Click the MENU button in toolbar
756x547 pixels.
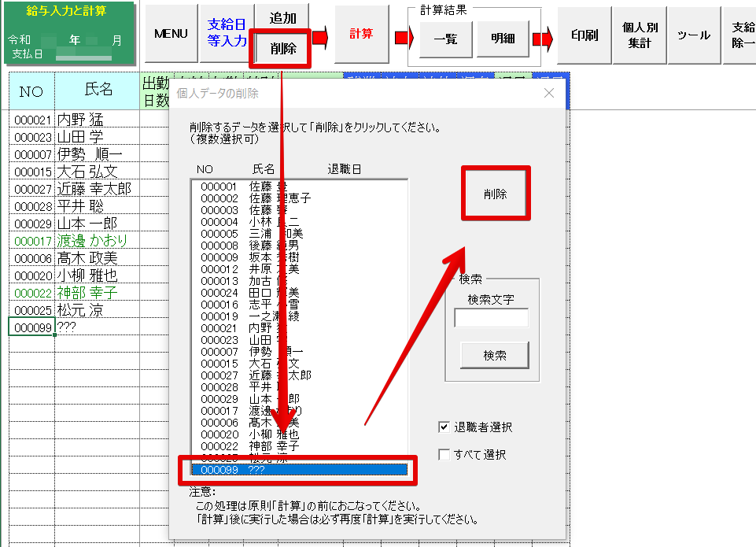[x=171, y=34]
